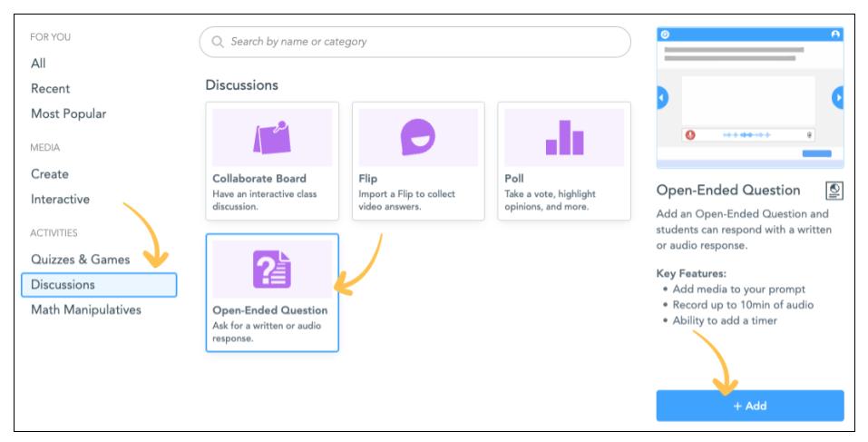This screenshot has width=868, height=442.
Task: Click the Flip smiley speech bubble icon
Action: [x=417, y=137]
